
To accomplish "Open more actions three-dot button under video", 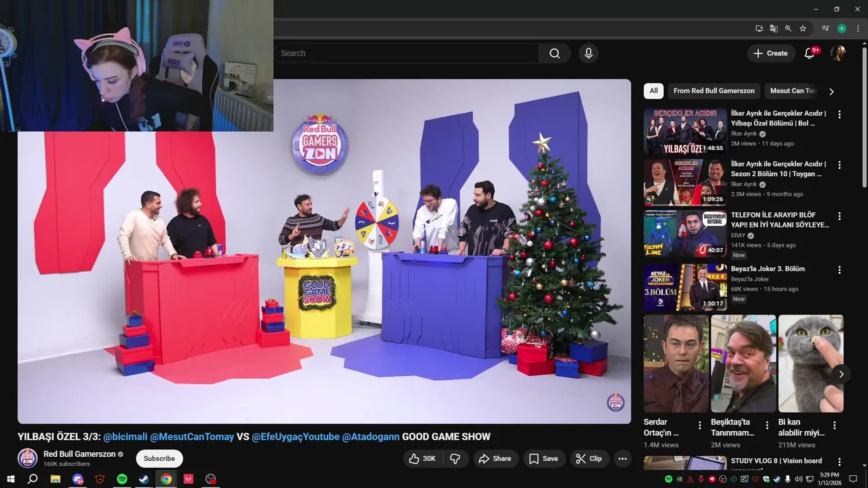I will 623,459.
